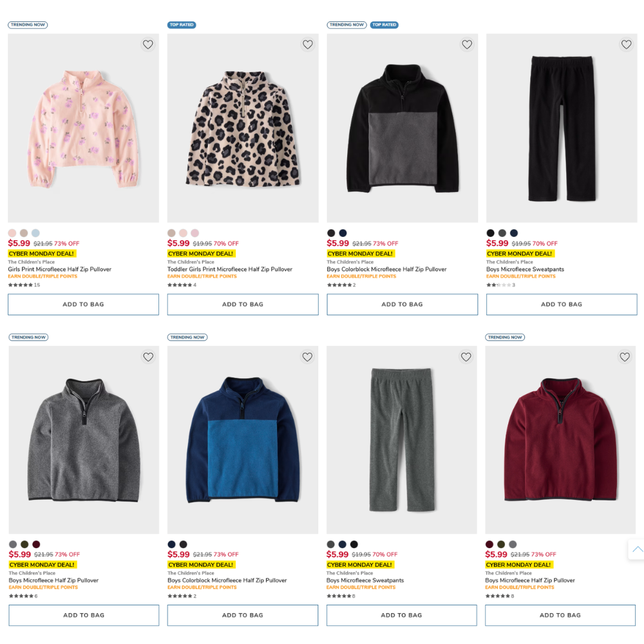Add Girls Print Microfleece pullover to bag
Screen dimensions: 644x644
pyautogui.click(x=83, y=305)
